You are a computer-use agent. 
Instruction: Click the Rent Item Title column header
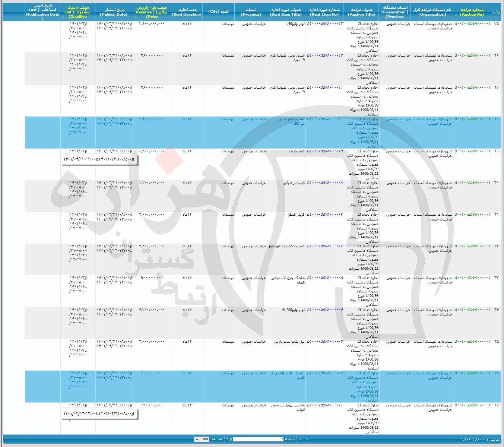pyautogui.click(x=286, y=12)
